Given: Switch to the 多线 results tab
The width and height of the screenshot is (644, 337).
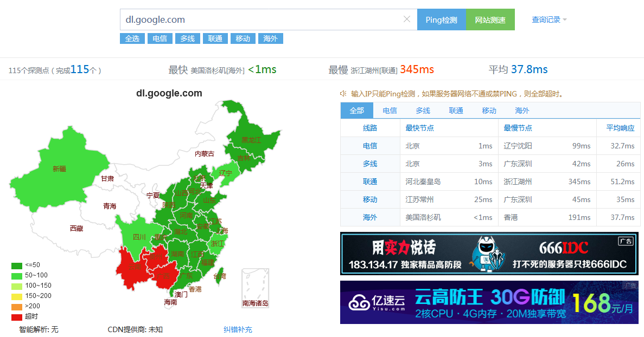Looking at the screenshot, I should click(423, 111).
